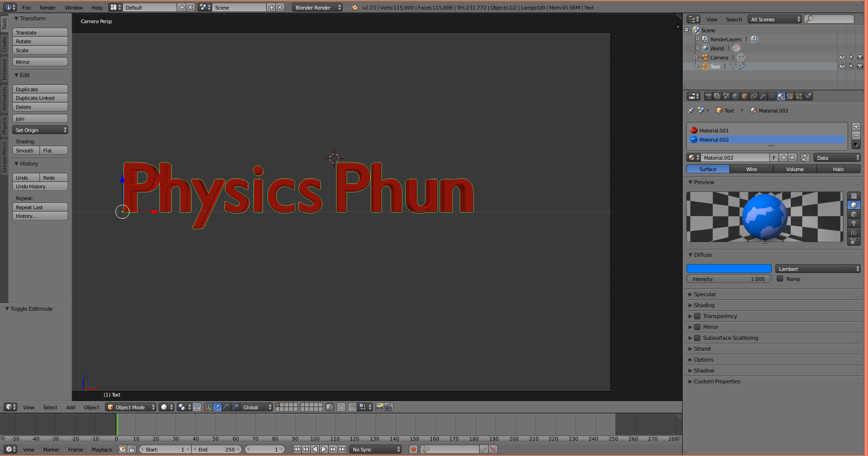Switch to the Wire material type tab
868x456 pixels.
tap(751, 169)
